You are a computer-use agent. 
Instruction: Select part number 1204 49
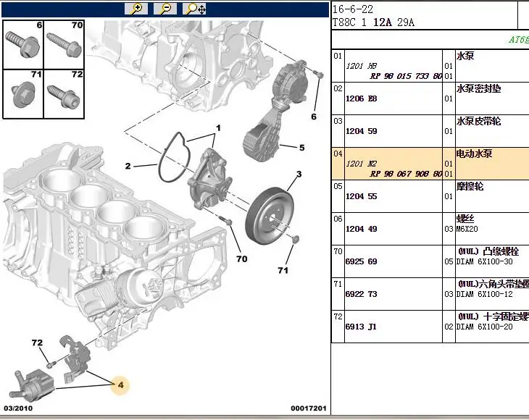coord(361,229)
